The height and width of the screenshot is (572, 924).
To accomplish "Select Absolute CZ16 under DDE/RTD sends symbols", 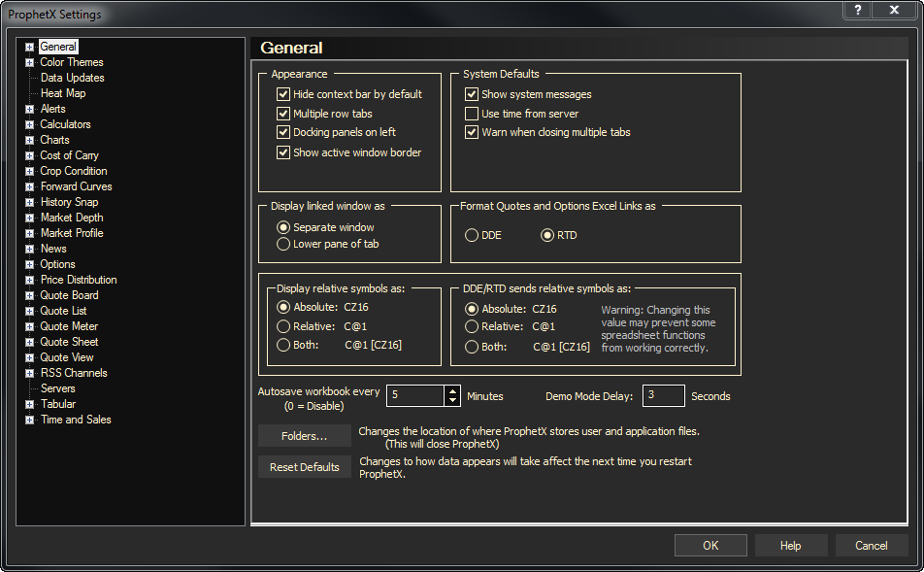I will click(472, 309).
